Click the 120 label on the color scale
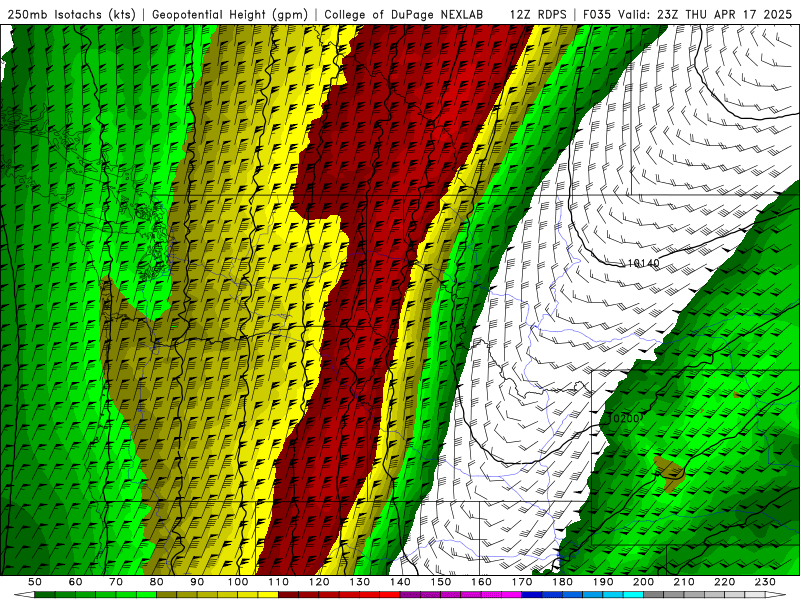Screen dimensions: 800x600 coord(319,582)
